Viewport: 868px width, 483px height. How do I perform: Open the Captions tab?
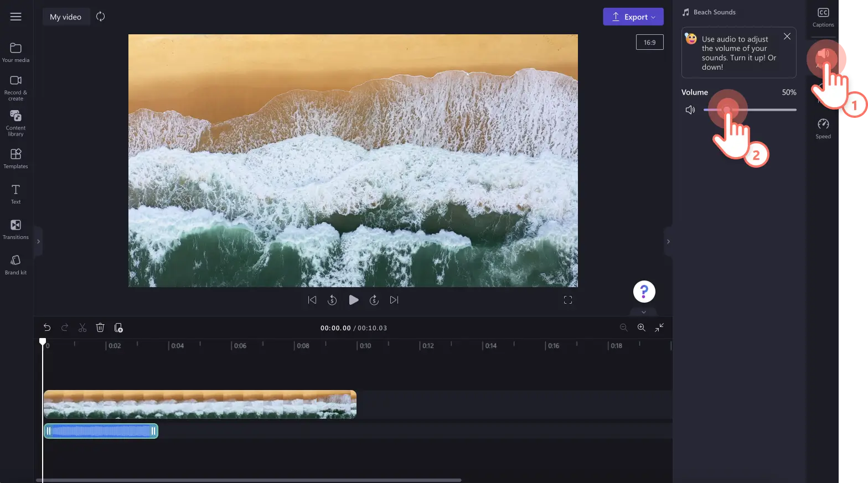(823, 17)
